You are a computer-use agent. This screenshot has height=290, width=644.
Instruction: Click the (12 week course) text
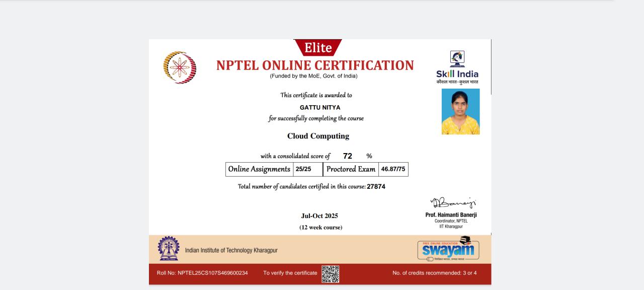pyautogui.click(x=320, y=228)
